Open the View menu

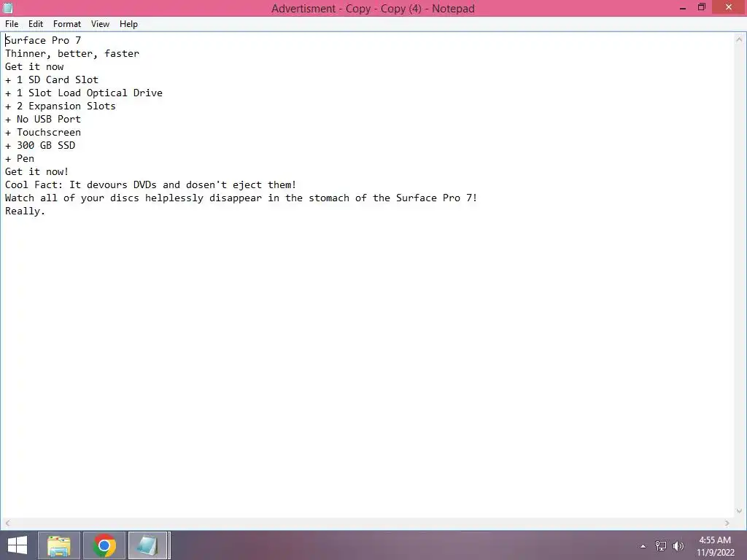pyautogui.click(x=100, y=24)
